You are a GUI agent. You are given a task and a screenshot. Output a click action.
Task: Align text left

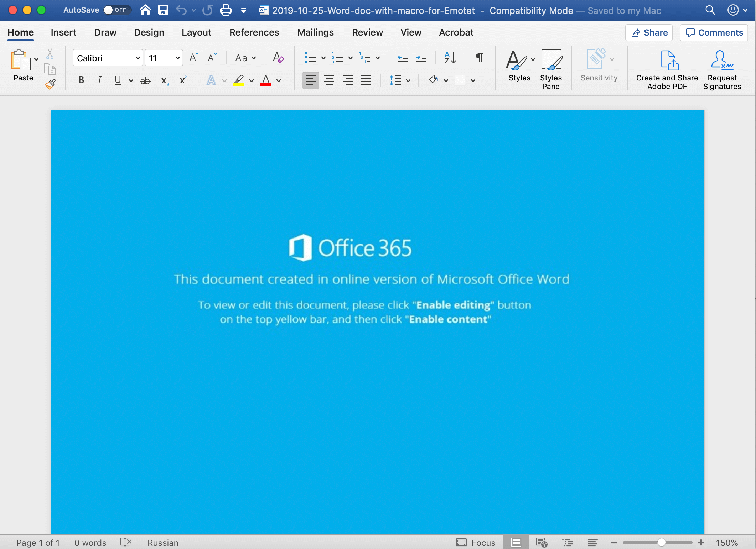311,80
